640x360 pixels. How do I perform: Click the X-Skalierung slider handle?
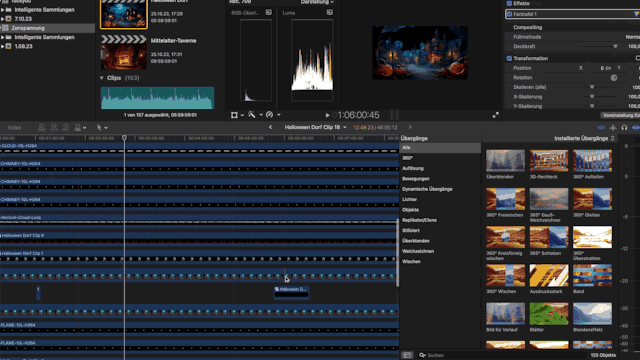(592, 97)
